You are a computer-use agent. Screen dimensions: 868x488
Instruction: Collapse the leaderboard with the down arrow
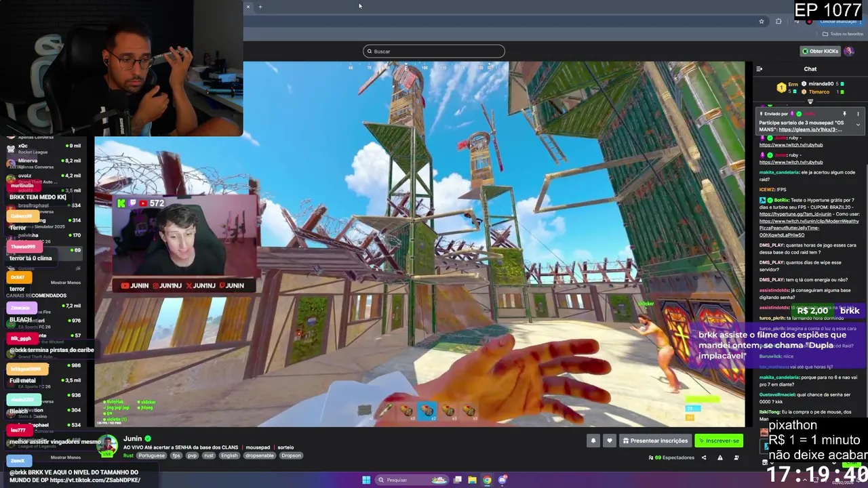[x=810, y=102]
